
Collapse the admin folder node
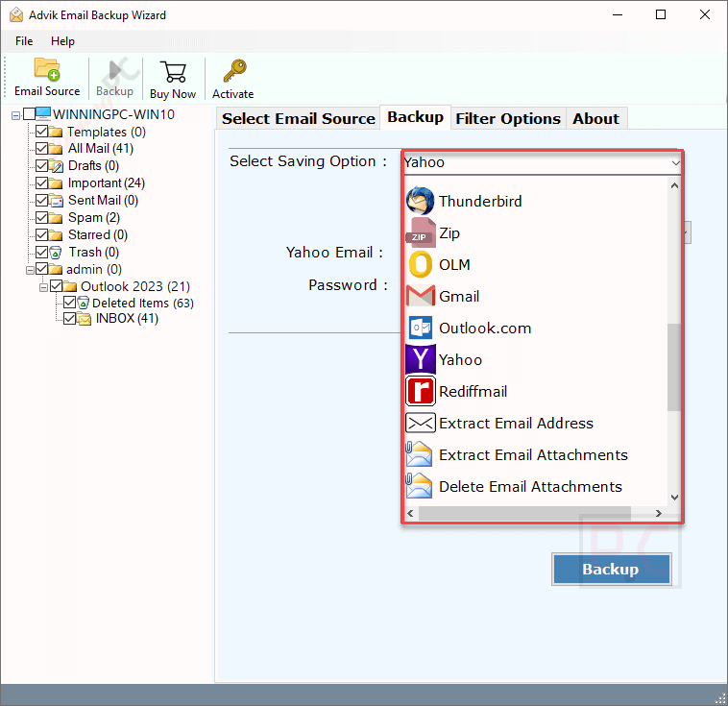[x=30, y=270]
